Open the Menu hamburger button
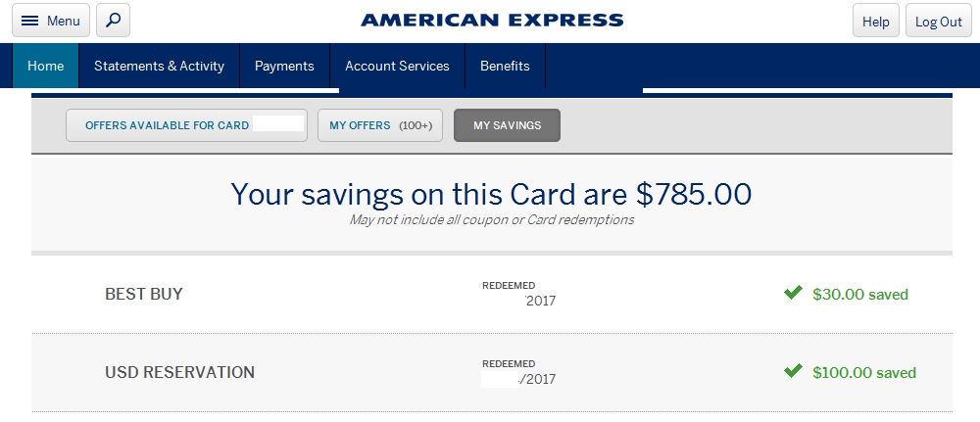Screen dimensions: 980x422 click(x=51, y=21)
